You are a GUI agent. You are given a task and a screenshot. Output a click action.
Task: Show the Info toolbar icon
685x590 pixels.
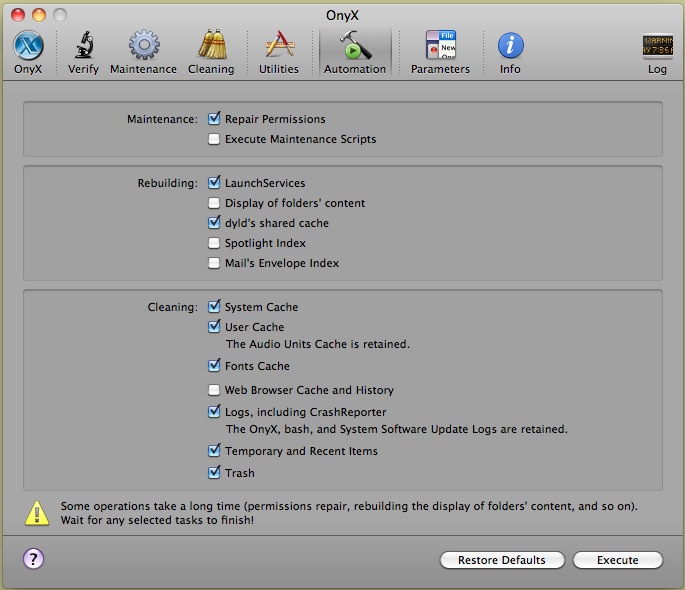510,46
